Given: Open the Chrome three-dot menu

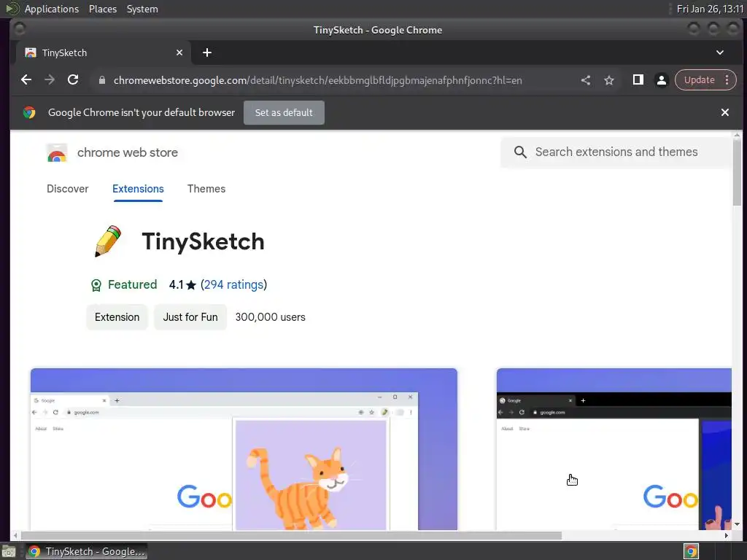Looking at the screenshot, I should tap(727, 80).
